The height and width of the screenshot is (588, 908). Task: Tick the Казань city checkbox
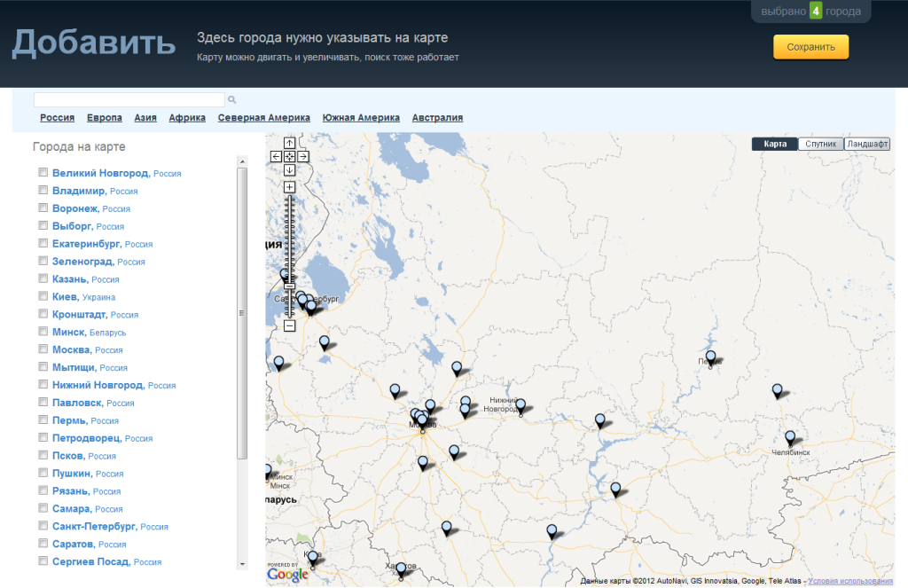click(x=43, y=278)
